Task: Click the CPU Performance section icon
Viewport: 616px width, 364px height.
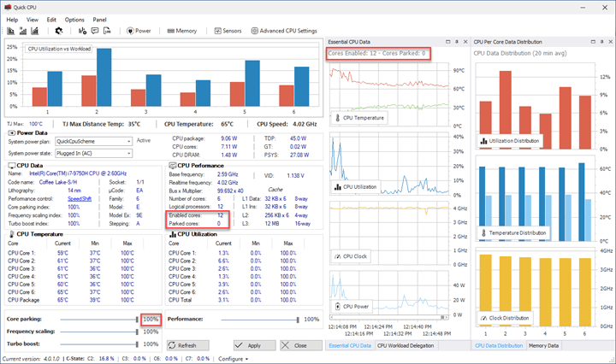Action: coord(172,166)
